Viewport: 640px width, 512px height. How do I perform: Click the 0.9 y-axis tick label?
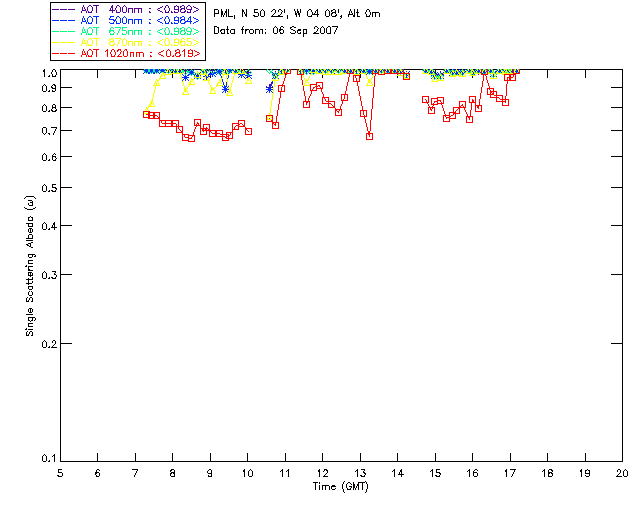pyautogui.click(x=49, y=88)
